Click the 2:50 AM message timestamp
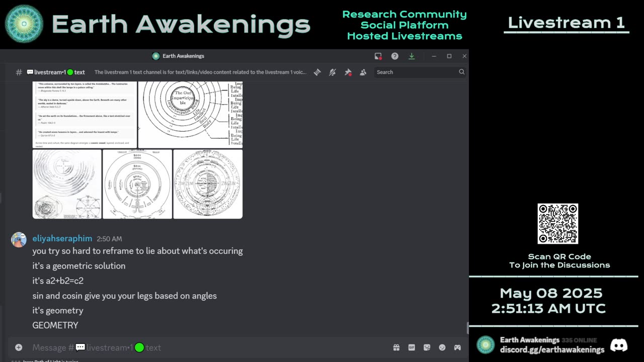Screen dimensions: 644x362 pos(109,239)
